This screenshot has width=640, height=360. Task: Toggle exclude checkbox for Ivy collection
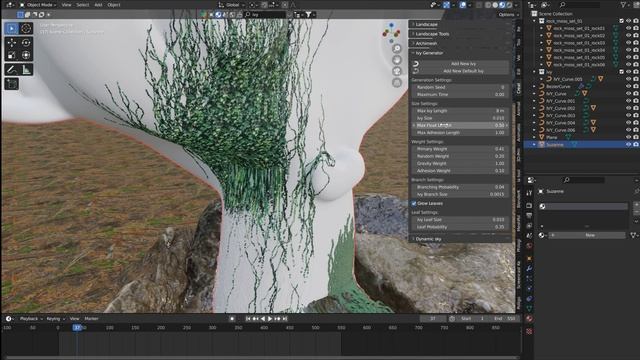(x=622, y=72)
